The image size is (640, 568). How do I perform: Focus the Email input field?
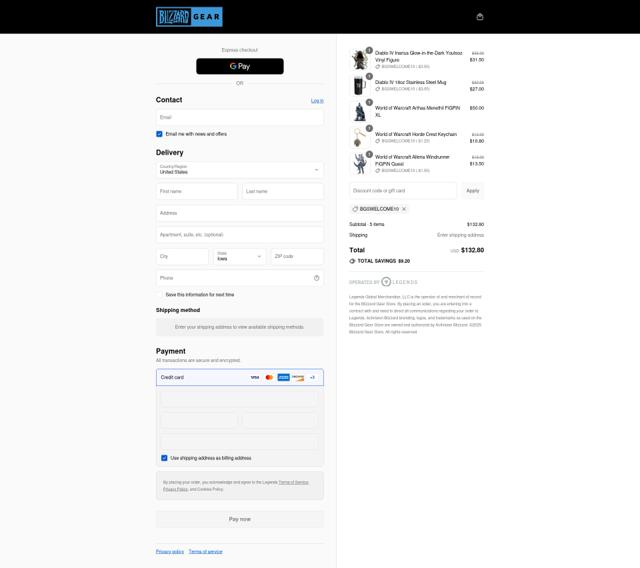pos(240,117)
